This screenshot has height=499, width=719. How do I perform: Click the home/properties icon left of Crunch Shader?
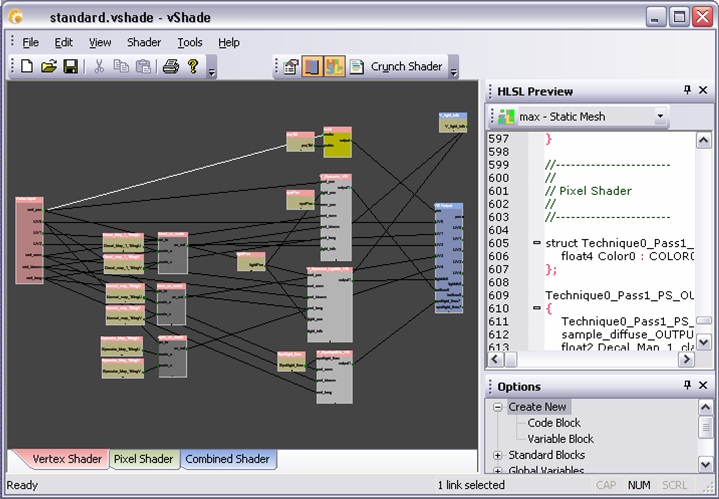click(291, 67)
